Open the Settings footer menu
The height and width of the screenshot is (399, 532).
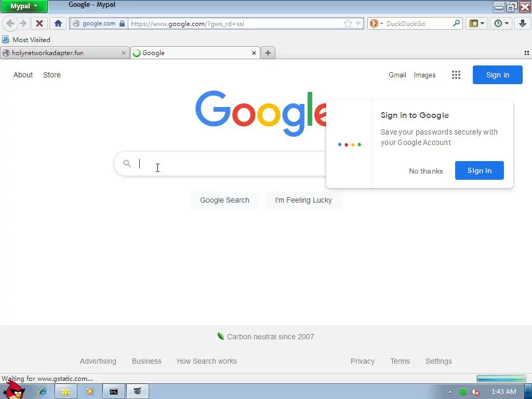click(x=438, y=361)
